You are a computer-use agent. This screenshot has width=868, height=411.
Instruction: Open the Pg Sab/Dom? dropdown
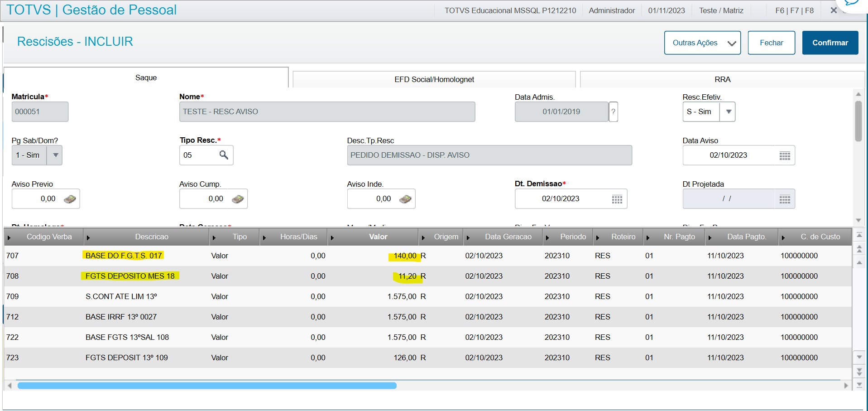coord(55,155)
